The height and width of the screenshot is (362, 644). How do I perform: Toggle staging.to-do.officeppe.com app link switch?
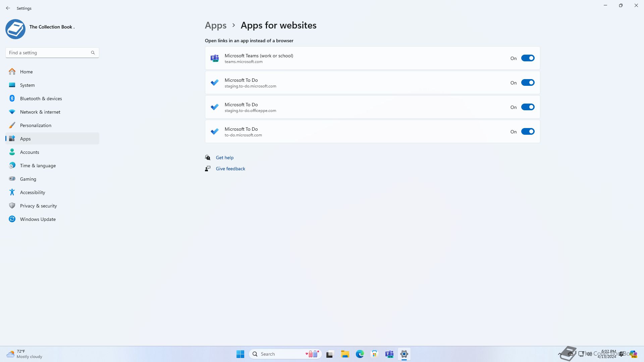[x=528, y=107]
